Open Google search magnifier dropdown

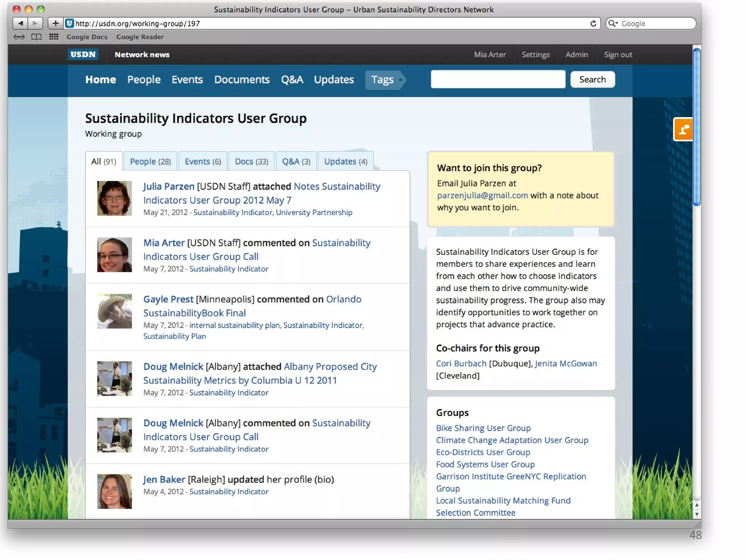pyautogui.click(x=613, y=24)
